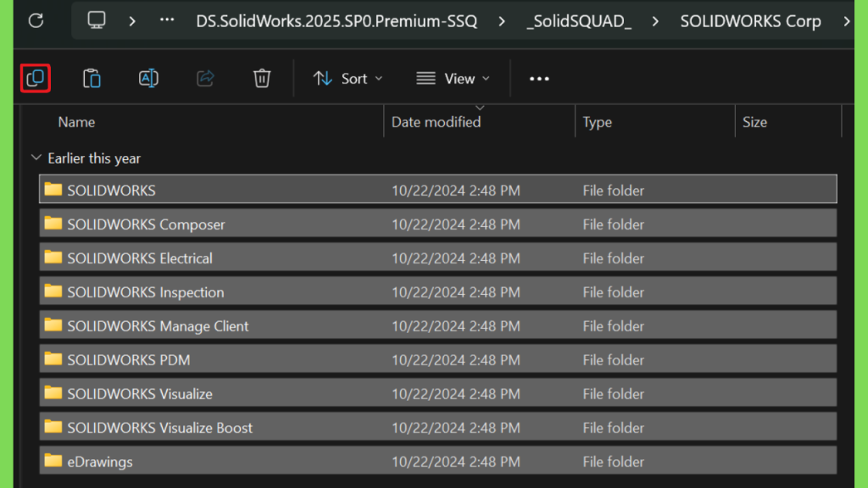Navigate to SOLIDWORKS Corp breadcrumb
Image resolution: width=868 pixels, height=488 pixels.
tap(751, 21)
